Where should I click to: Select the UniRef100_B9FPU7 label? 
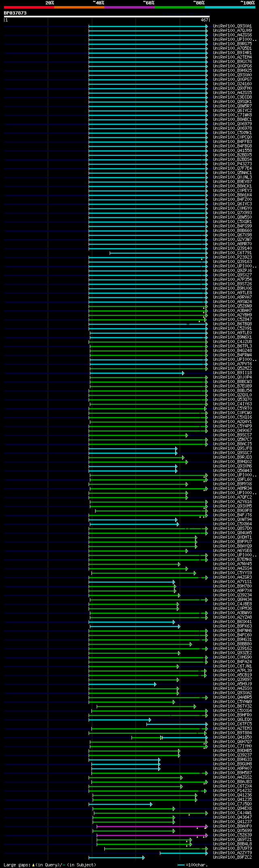click(232, 542)
